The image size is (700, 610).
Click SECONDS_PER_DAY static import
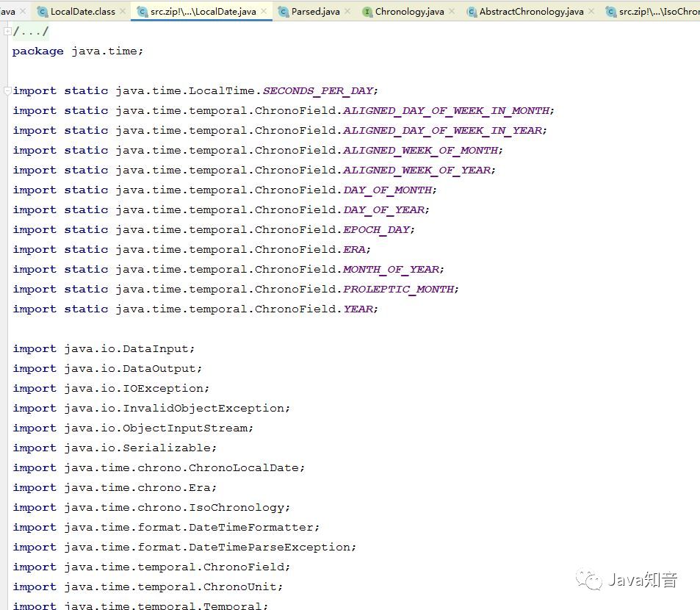click(x=318, y=90)
